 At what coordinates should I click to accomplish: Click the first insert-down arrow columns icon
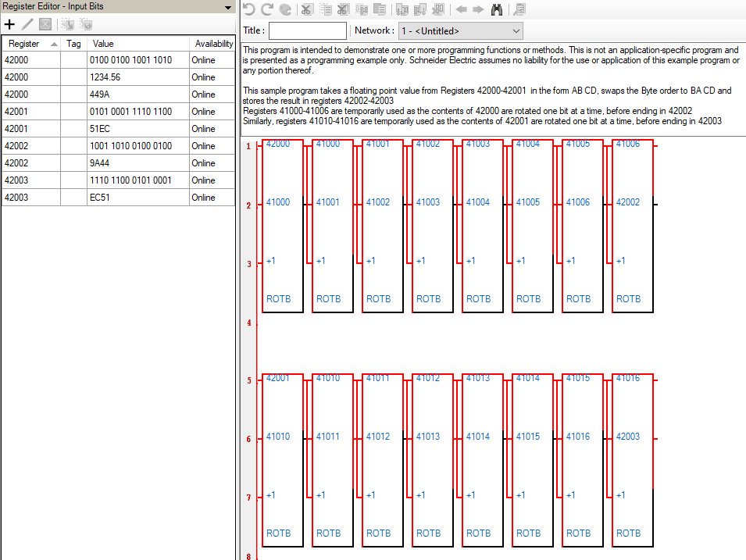[402, 9]
